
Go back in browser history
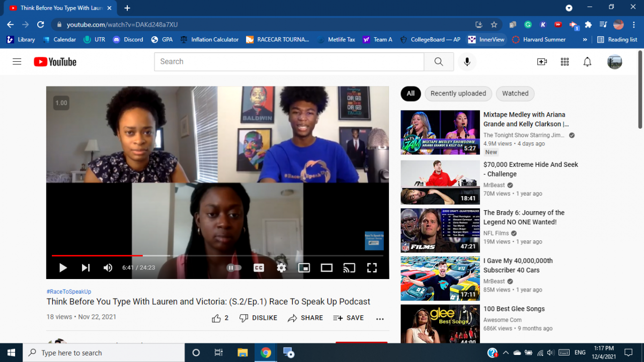click(x=11, y=25)
